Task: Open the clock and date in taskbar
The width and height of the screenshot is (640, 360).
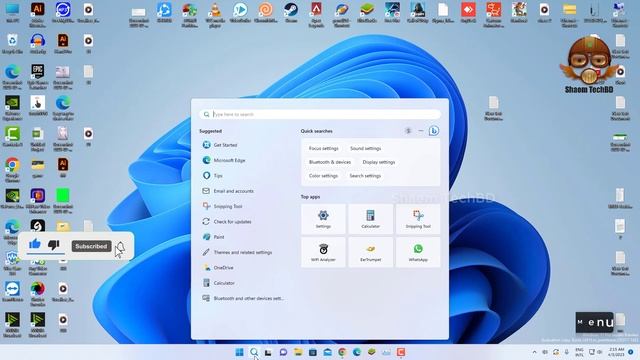Action: click(x=616, y=352)
